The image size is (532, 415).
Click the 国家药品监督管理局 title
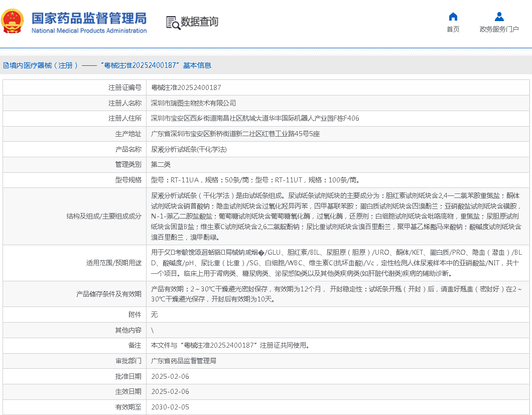(x=89, y=19)
